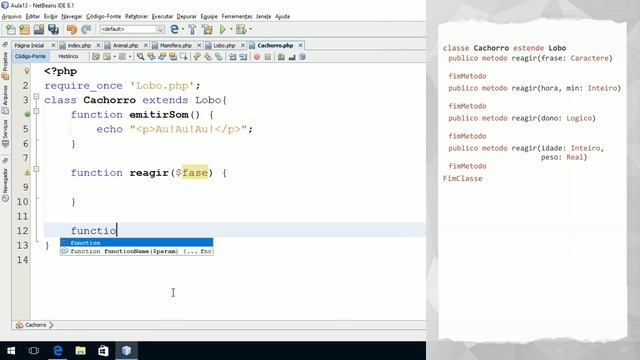Click the Build Project hammer icon
Image resolution: width=640 pixels, height=360 pixels.
[192, 29]
